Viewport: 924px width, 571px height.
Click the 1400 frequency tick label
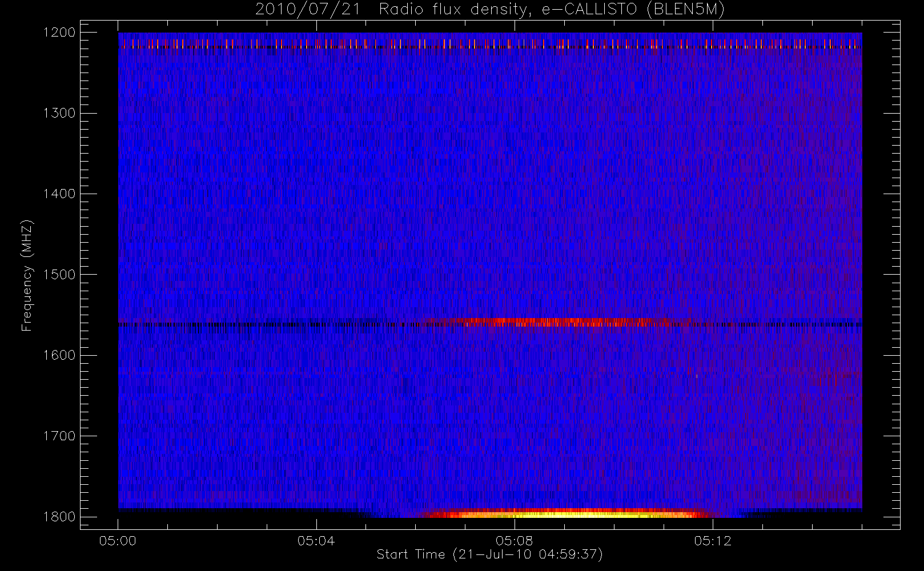click(x=59, y=194)
